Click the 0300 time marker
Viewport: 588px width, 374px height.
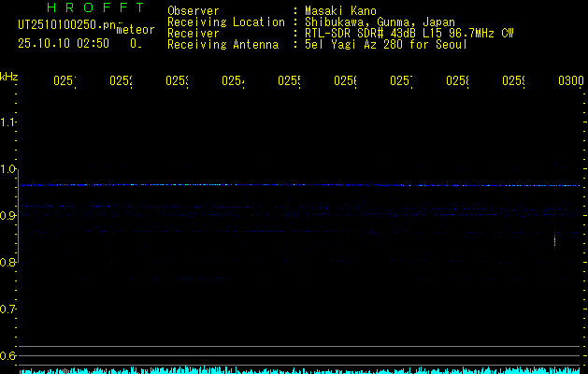point(570,81)
